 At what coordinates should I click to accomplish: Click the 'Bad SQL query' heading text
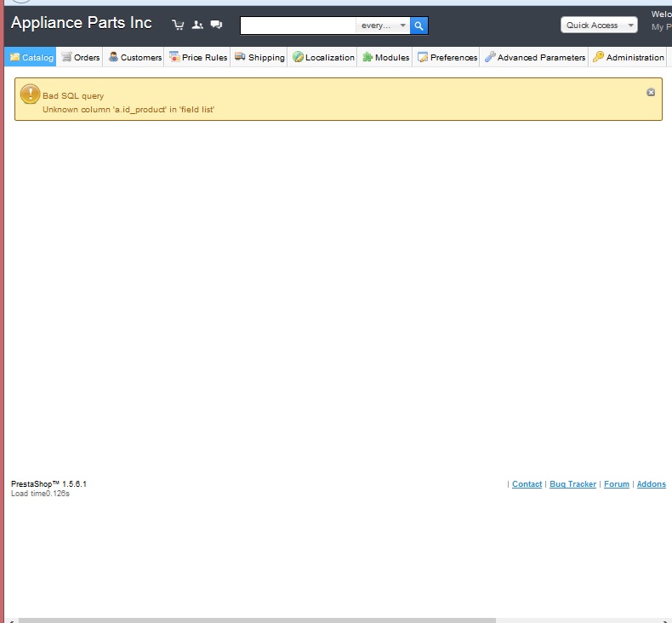point(73,95)
